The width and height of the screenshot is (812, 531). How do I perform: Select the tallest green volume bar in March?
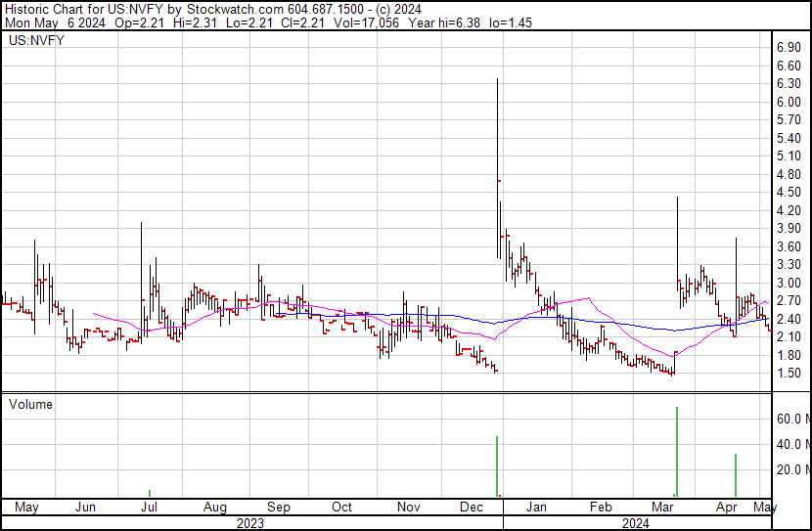676,452
